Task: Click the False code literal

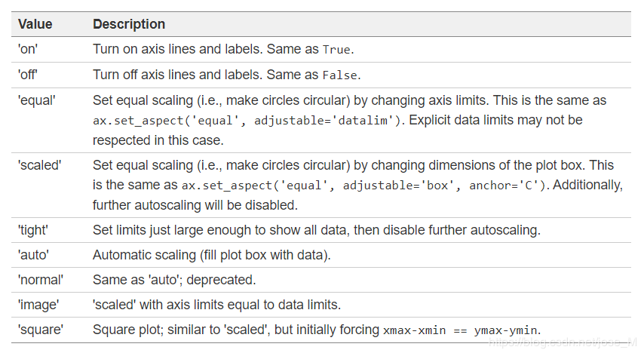Action: click(x=340, y=75)
